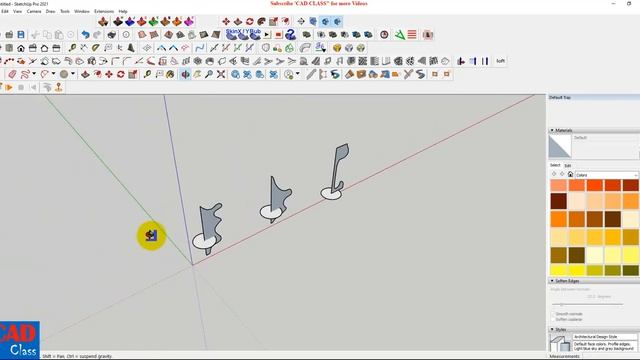Screen dimensions: 640x360
Task: Open the dropdown arrow beside arc tool
Action: [53, 74]
